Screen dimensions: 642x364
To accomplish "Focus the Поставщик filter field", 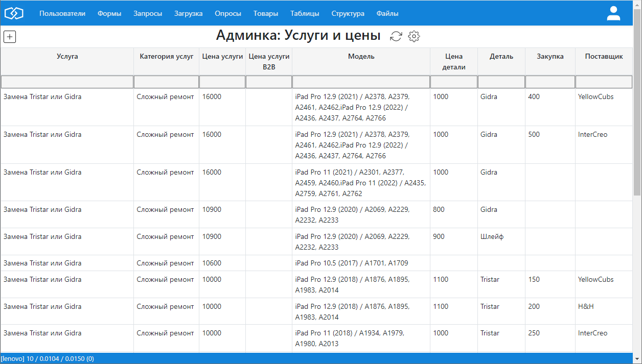I will [x=604, y=82].
